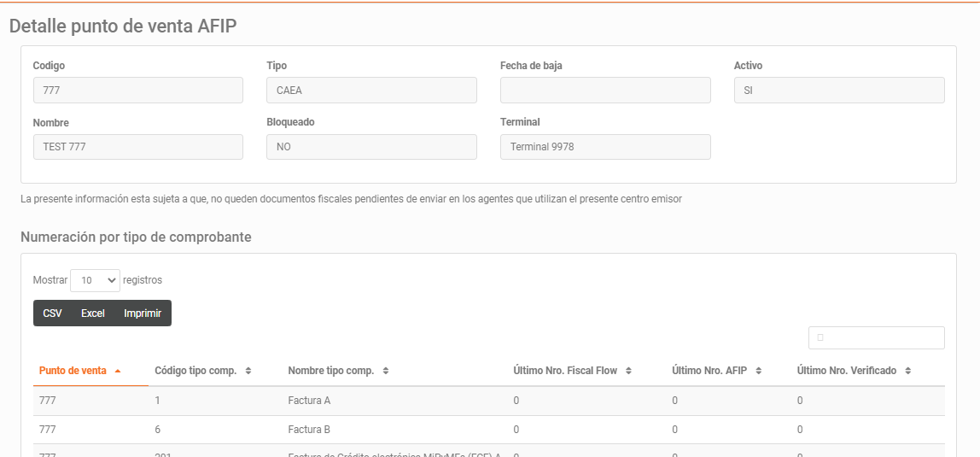Image resolution: width=980 pixels, height=457 pixels.
Task: Click the Codigo field showing 777
Action: tap(138, 90)
